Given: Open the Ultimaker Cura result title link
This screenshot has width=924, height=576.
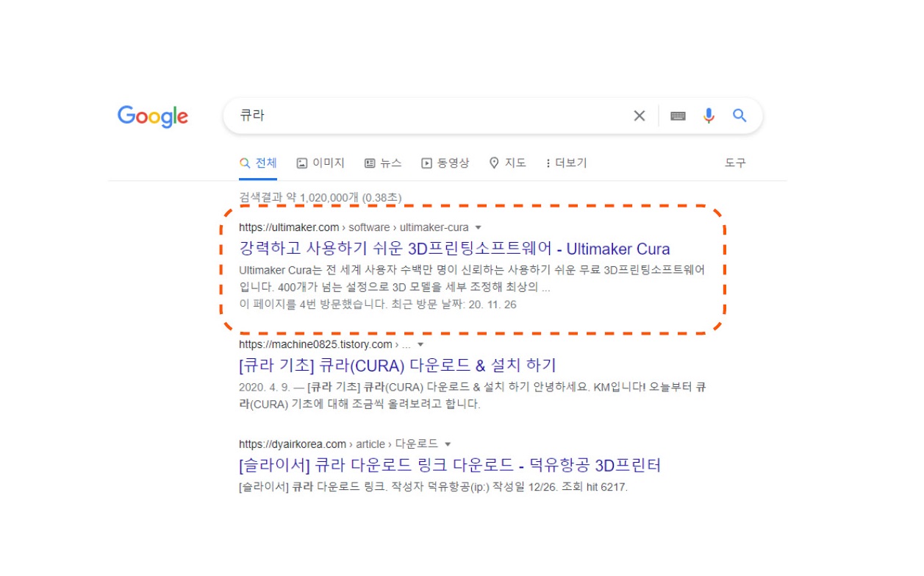Looking at the screenshot, I should 454,249.
